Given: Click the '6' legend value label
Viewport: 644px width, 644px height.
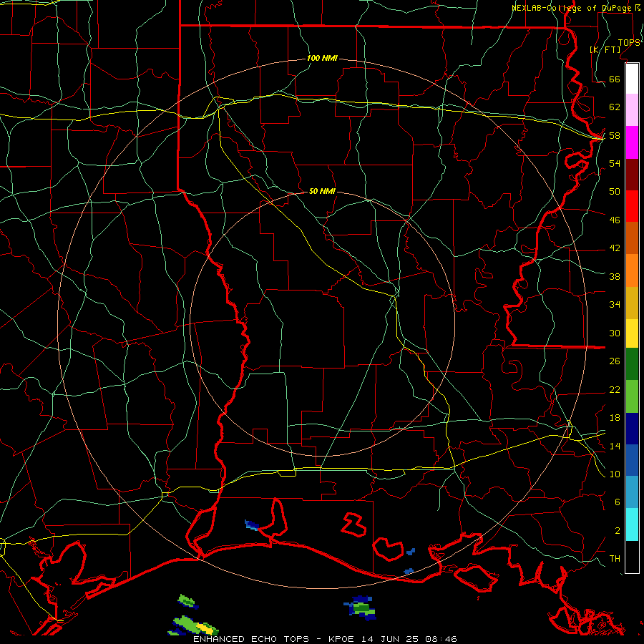Looking at the screenshot, I should click(618, 502).
